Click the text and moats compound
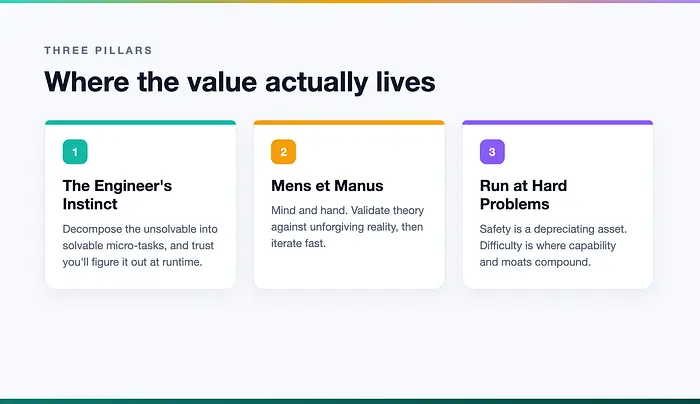The width and height of the screenshot is (700, 404). tap(535, 262)
